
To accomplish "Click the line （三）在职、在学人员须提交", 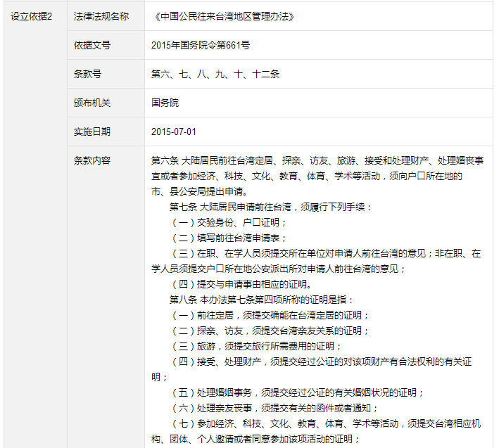I will coord(326,253).
